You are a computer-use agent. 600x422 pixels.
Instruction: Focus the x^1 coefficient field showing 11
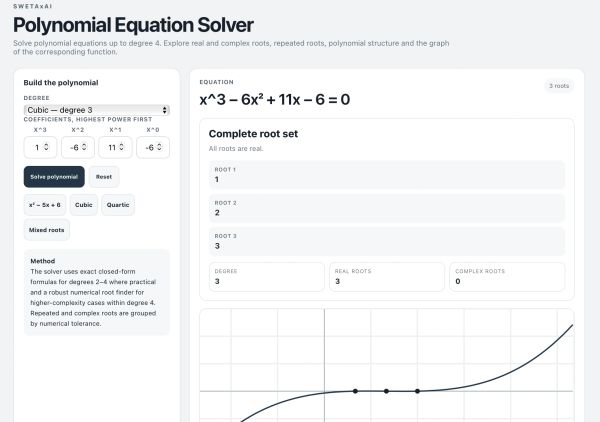coord(115,147)
